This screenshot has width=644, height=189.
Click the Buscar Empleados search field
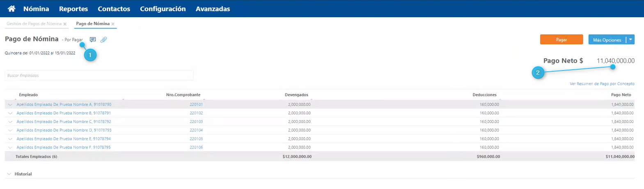point(99,75)
